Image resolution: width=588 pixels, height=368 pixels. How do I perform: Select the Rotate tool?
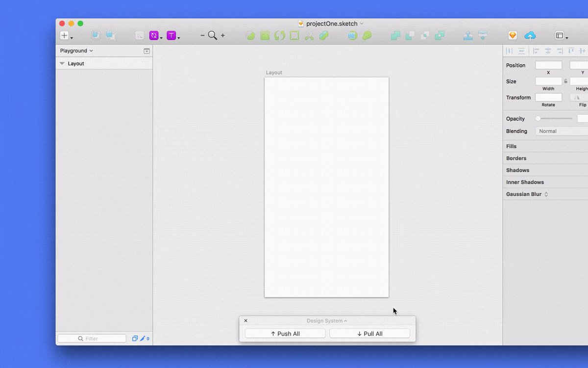[280, 35]
